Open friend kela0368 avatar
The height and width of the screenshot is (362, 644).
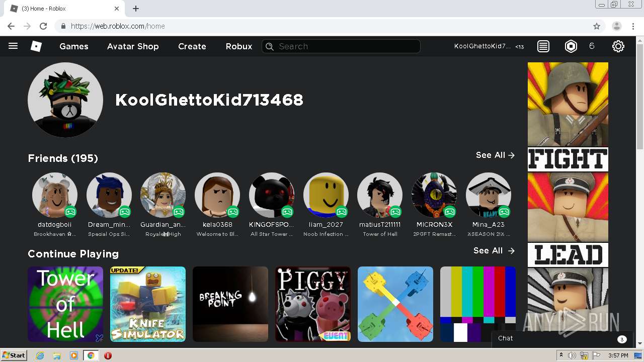(217, 195)
